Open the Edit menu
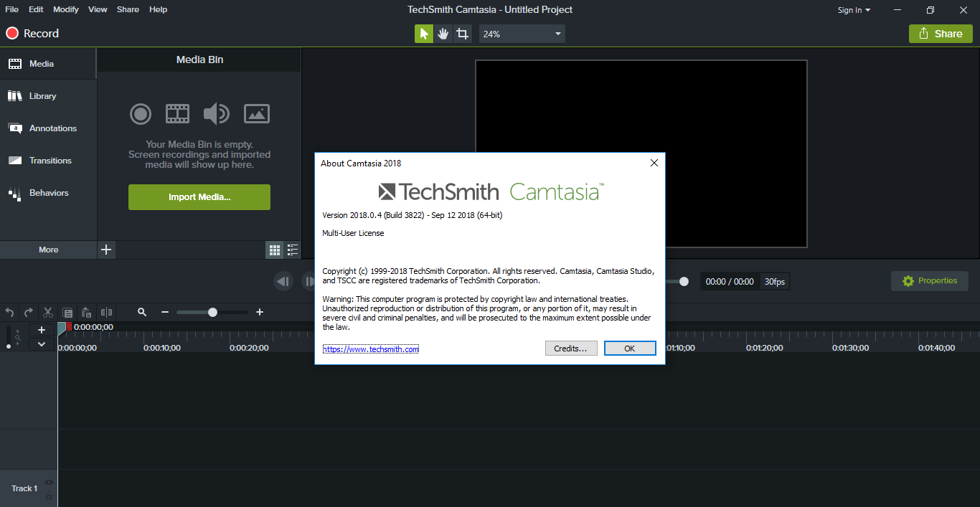Screen dimensions: 980x507 [x=36, y=9]
